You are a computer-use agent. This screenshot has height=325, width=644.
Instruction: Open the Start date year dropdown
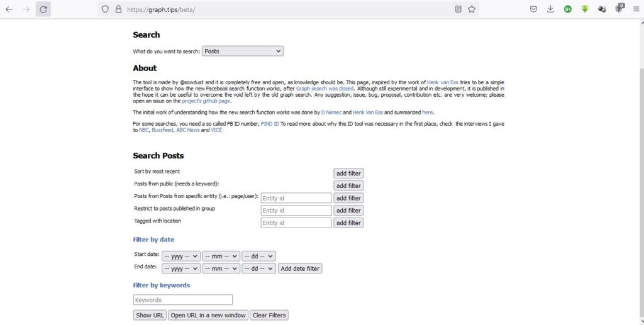click(x=181, y=256)
